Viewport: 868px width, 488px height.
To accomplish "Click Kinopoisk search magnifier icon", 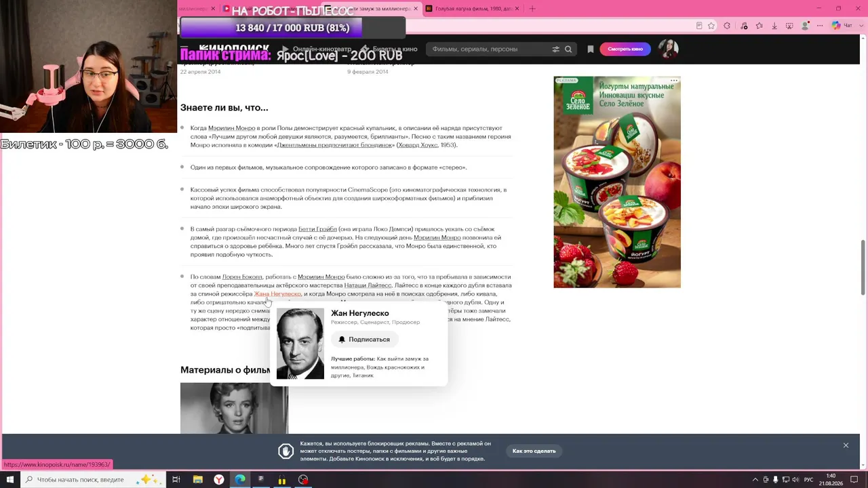I will pos(568,49).
